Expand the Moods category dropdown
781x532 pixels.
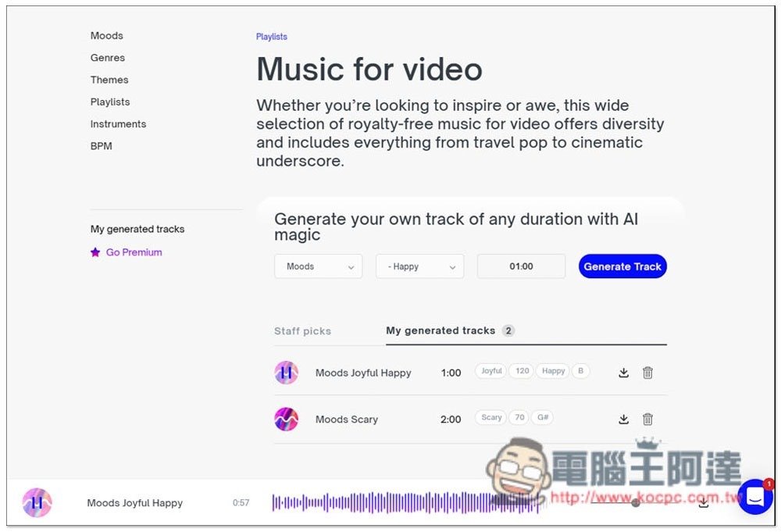click(319, 266)
